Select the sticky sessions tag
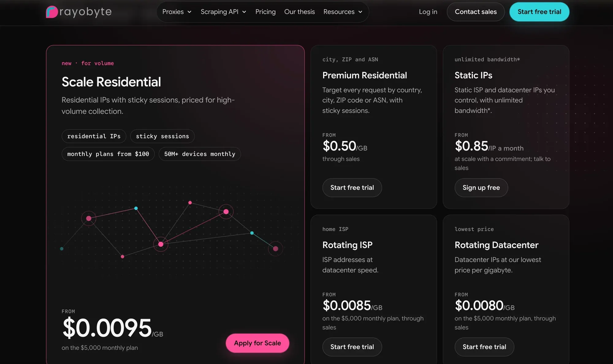 pyautogui.click(x=162, y=136)
